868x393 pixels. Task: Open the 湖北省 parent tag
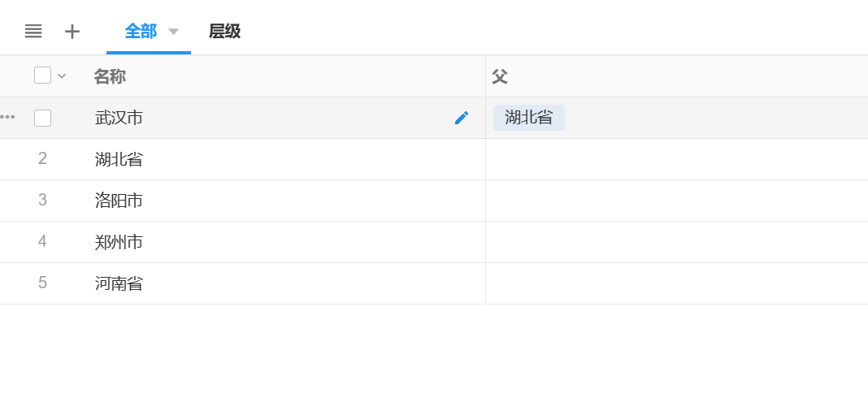click(x=528, y=118)
